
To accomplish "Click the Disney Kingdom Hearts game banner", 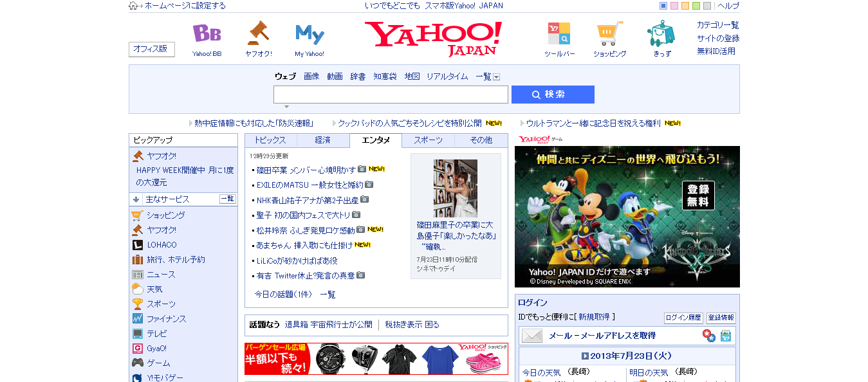I will tap(627, 217).
